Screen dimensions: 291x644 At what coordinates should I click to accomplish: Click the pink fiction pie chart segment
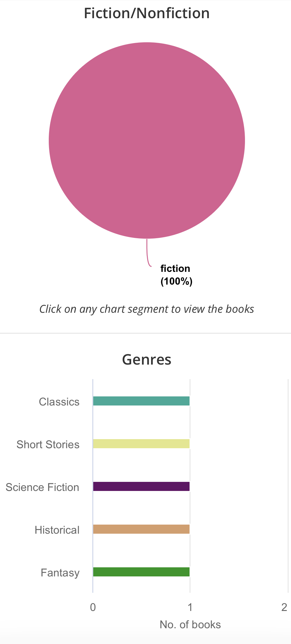click(x=147, y=140)
